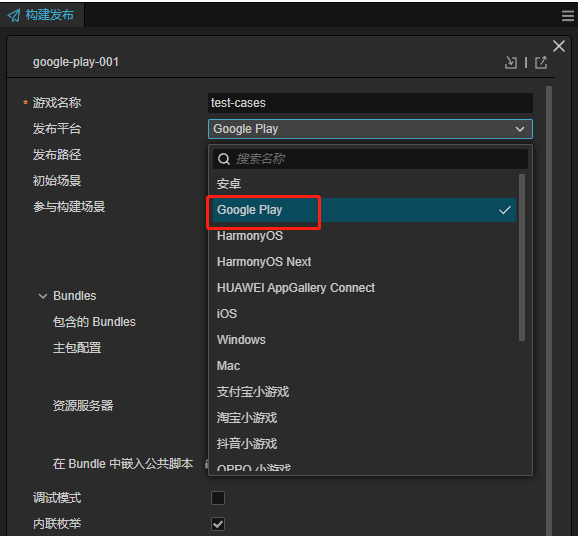Click the 主包配置 label
This screenshot has width=578, height=536.
pos(77,348)
